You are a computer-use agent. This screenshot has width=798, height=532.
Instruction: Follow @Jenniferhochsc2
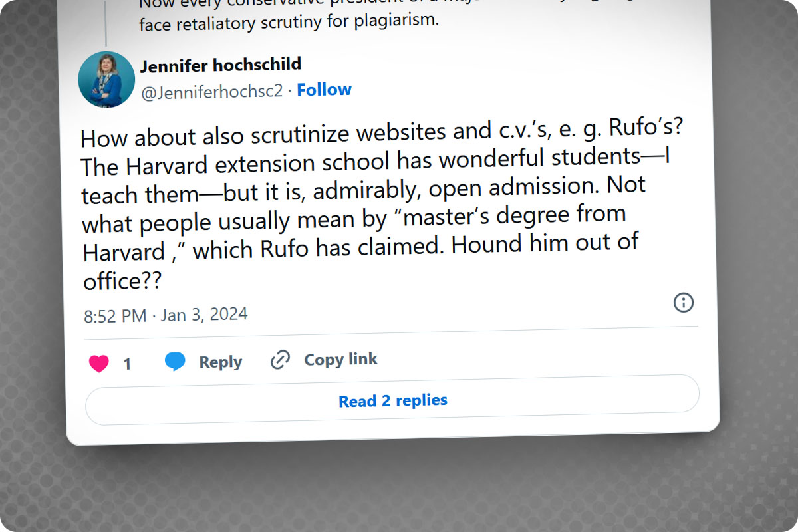tap(324, 90)
